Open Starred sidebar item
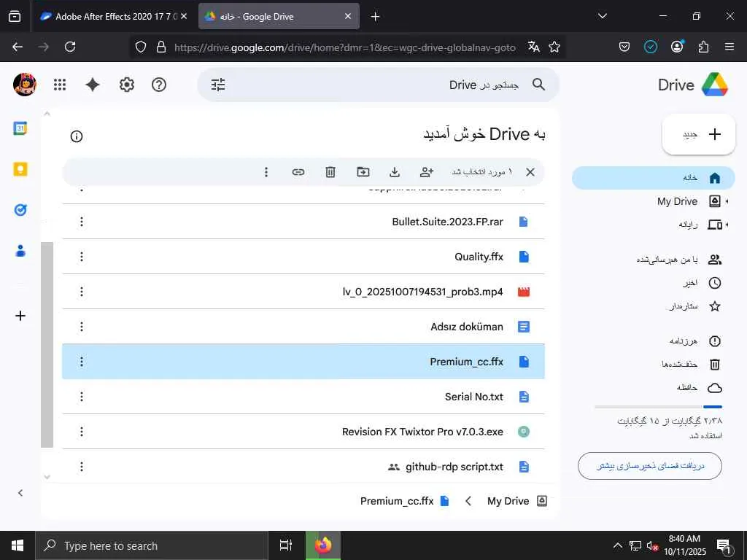Viewport: 747px width, 560px height. click(694, 306)
